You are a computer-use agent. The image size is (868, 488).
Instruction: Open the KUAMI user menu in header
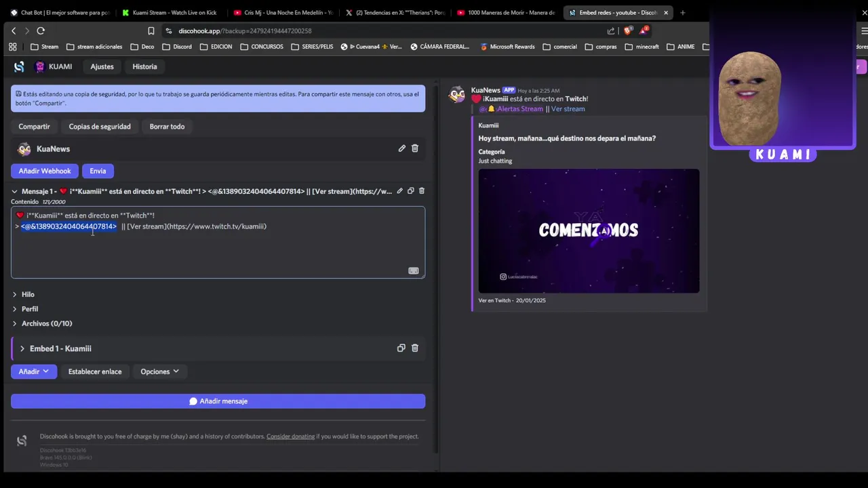[x=54, y=66]
